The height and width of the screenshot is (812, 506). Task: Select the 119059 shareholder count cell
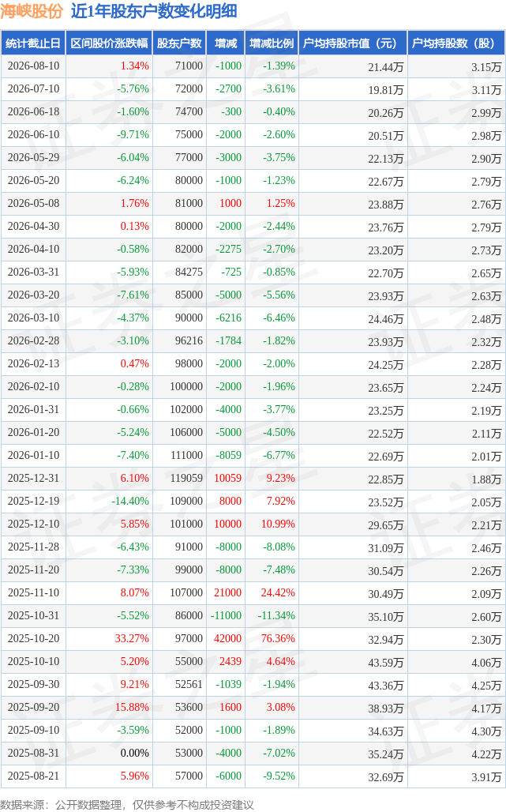[186, 478]
